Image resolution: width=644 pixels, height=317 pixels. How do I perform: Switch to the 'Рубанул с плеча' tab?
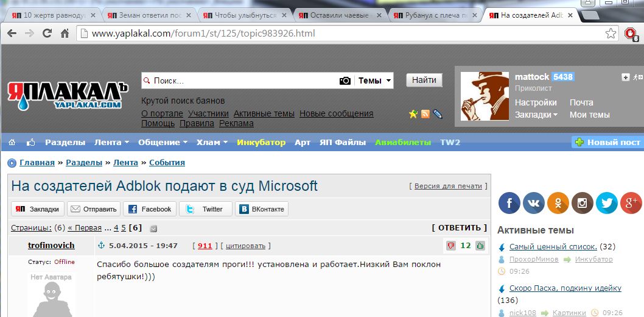point(435,15)
